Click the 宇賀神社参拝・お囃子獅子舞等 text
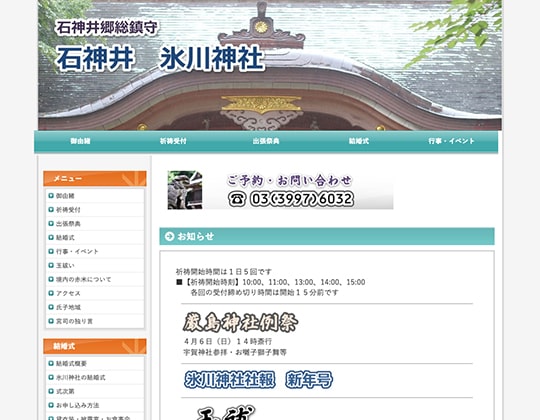 coord(235,352)
